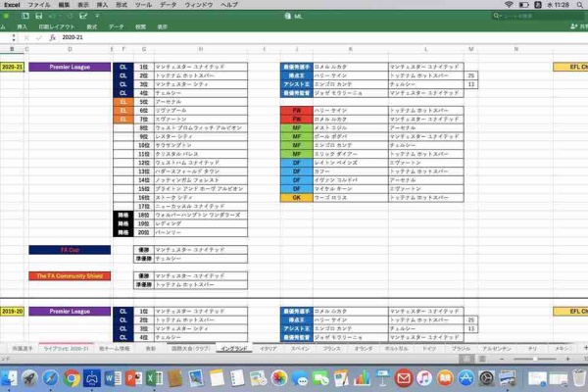The width and height of the screenshot is (588, 392).
Task: Click the Spotlight search icon in menu bar
Action: point(580,5)
